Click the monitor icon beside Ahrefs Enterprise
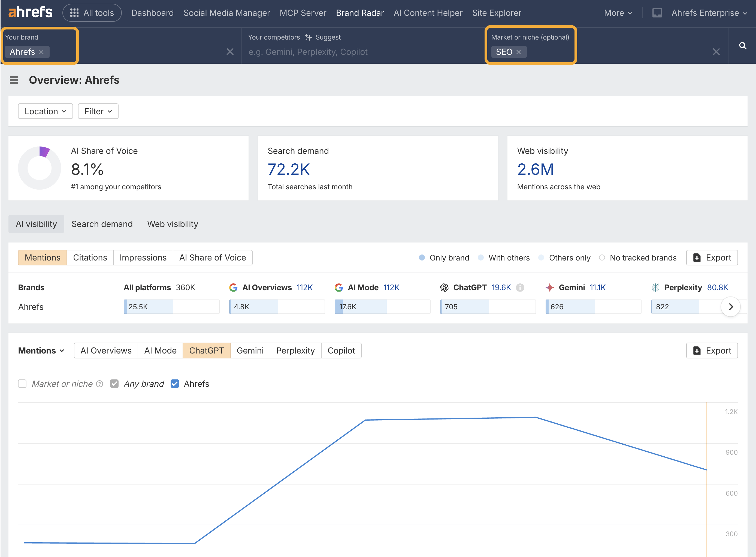The image size is (756, 557). click(657, 13)
